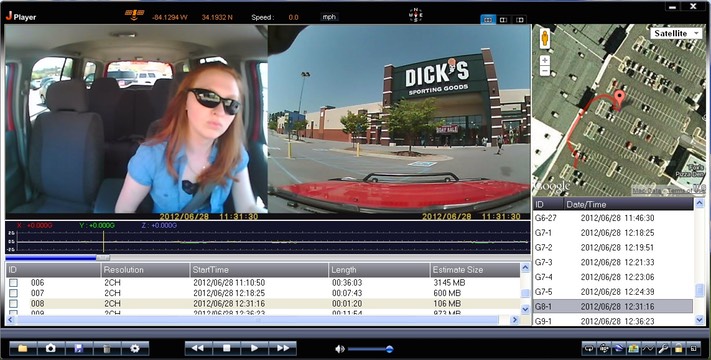Open the Satellite map type dropdown
This screenshot has height=360, width=711.
[x=677, y=34]
